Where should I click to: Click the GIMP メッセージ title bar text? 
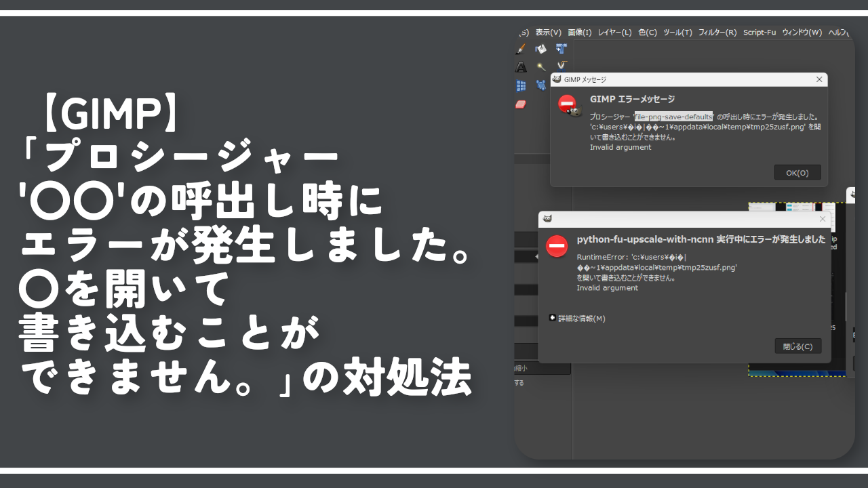coord(585,79)
